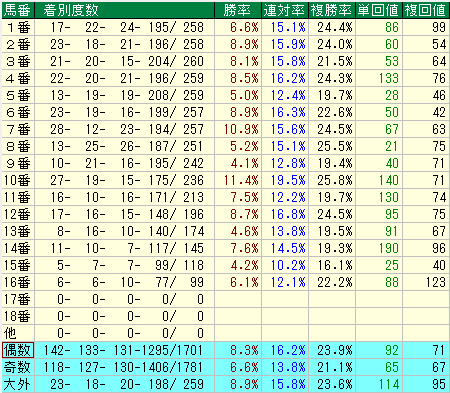
Task: Click win rate 8.3% in 偶数 row
Action: click(244, 350)
